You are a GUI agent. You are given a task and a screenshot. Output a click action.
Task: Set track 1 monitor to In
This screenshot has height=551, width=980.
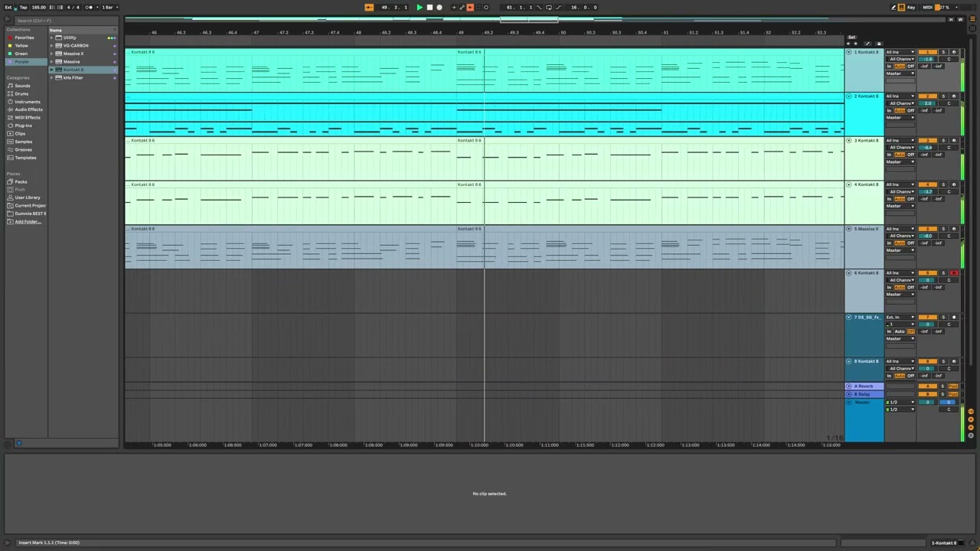click(890, 67)
